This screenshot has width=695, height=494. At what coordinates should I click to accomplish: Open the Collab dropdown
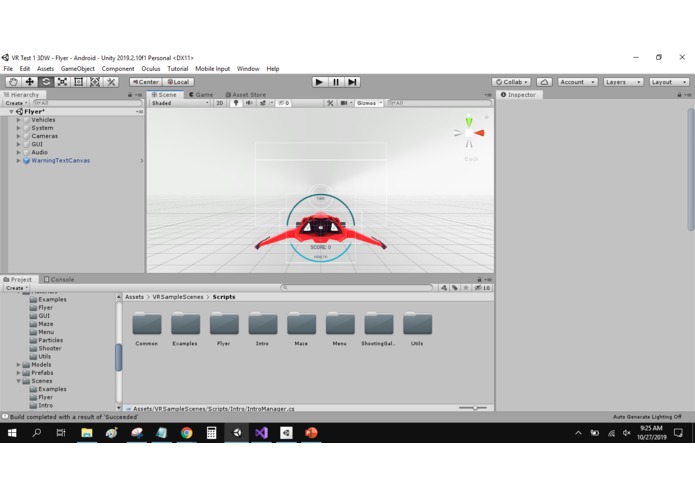(511, 82)
